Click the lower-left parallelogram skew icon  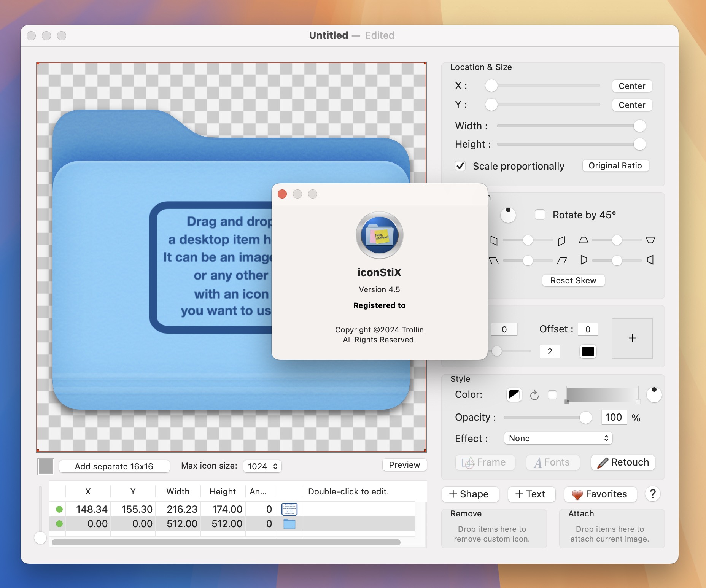pos(494,261)
